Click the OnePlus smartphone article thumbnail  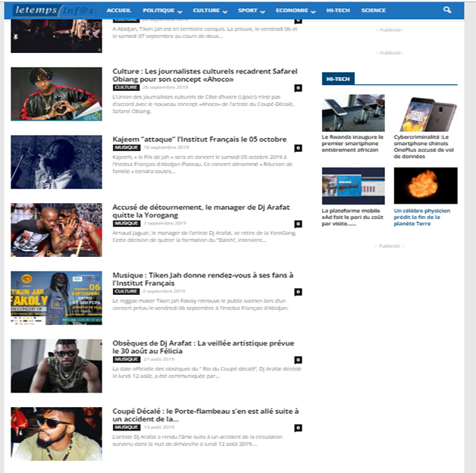(x=424, y=114)
